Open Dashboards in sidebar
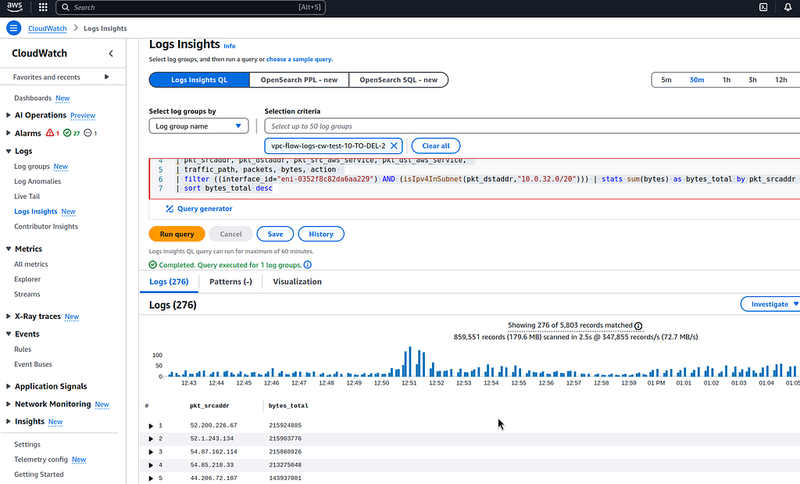The image size is (800, 484). [33, 98]
